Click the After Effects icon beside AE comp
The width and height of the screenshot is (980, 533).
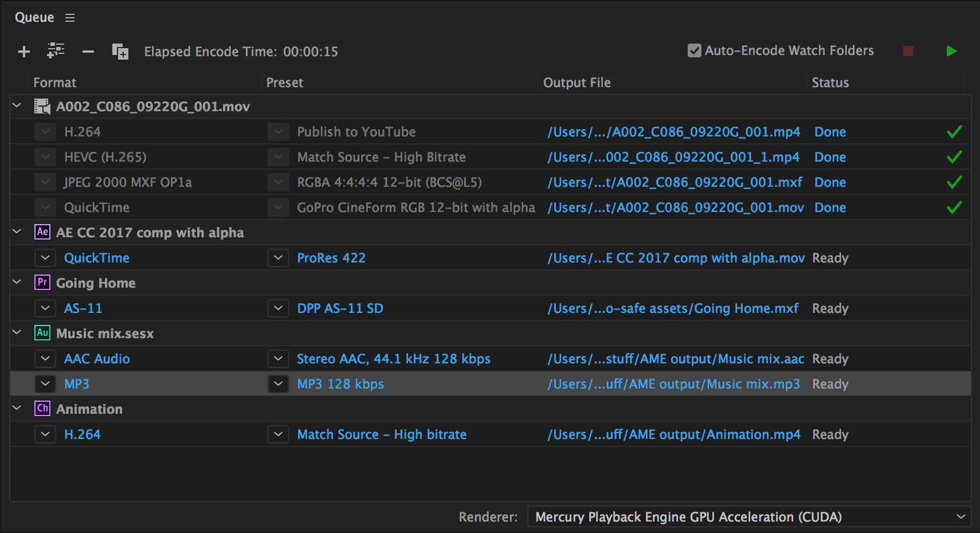tap(41, 232)
